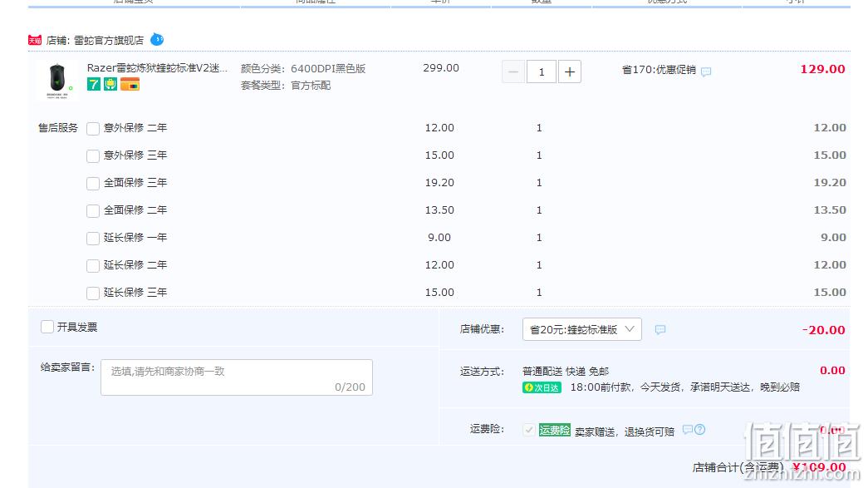Click the green 运费险 badge

[x=555, y=430]
